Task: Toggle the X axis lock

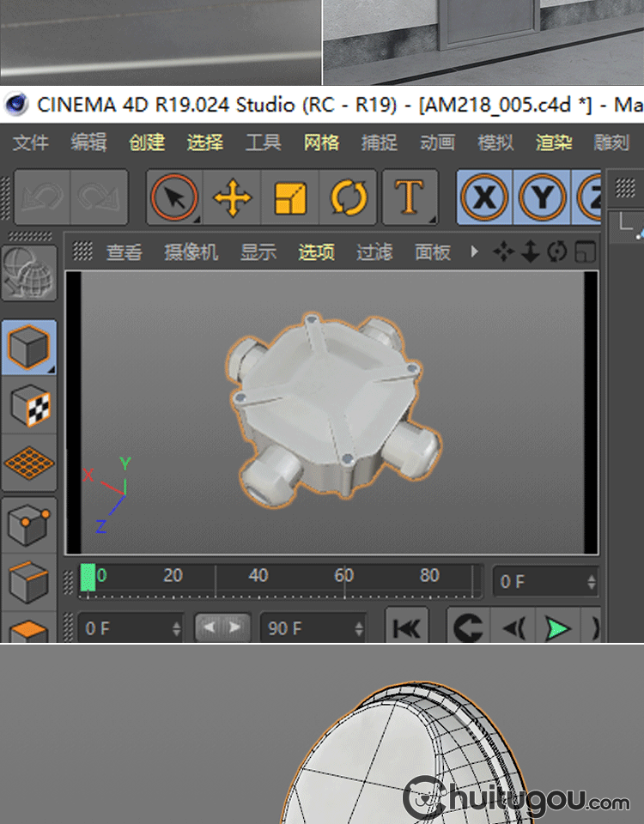Action: [x=484, y=197]
